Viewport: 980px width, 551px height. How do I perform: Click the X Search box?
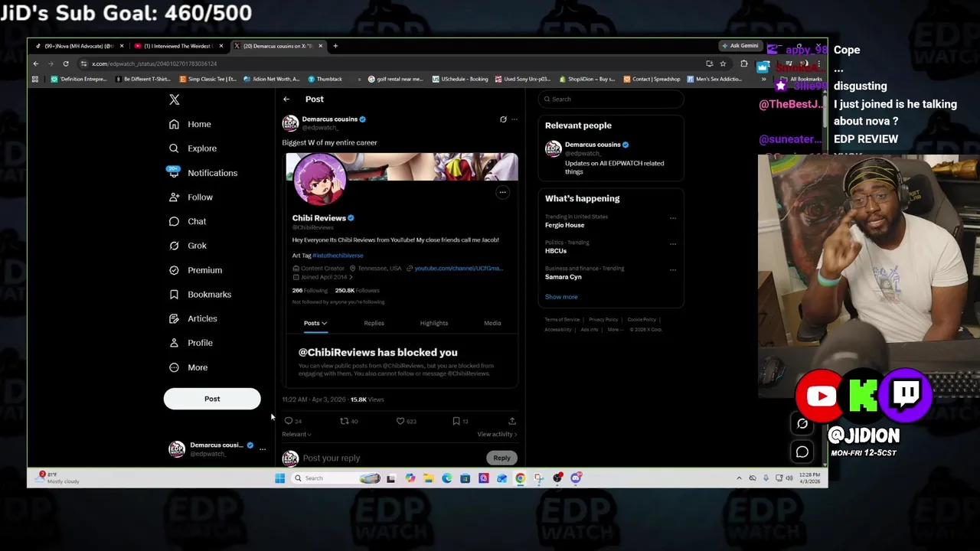click(x=610, y=99)
